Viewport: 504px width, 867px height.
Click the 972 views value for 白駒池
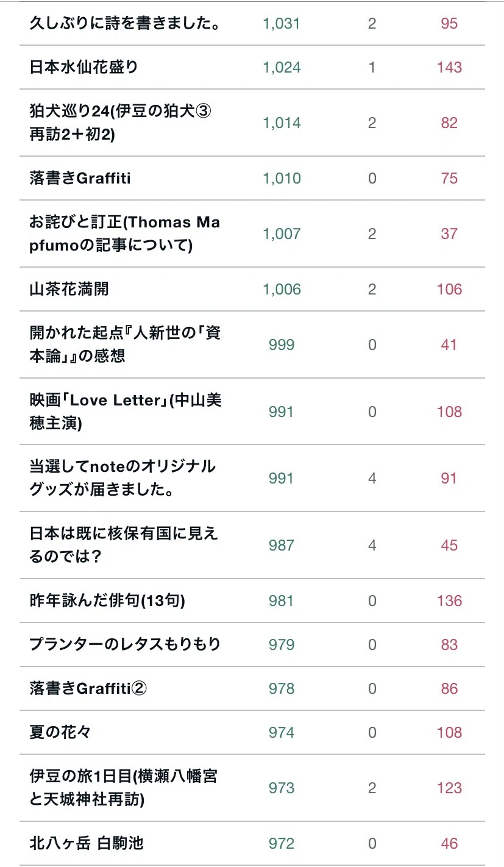point(282,843)
